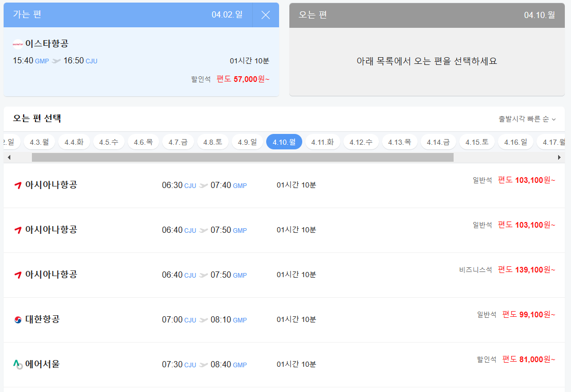Viewport: 571px width, 392px height.
Task: Select the 4.8.토 date tab
Action: coord(213,142)
